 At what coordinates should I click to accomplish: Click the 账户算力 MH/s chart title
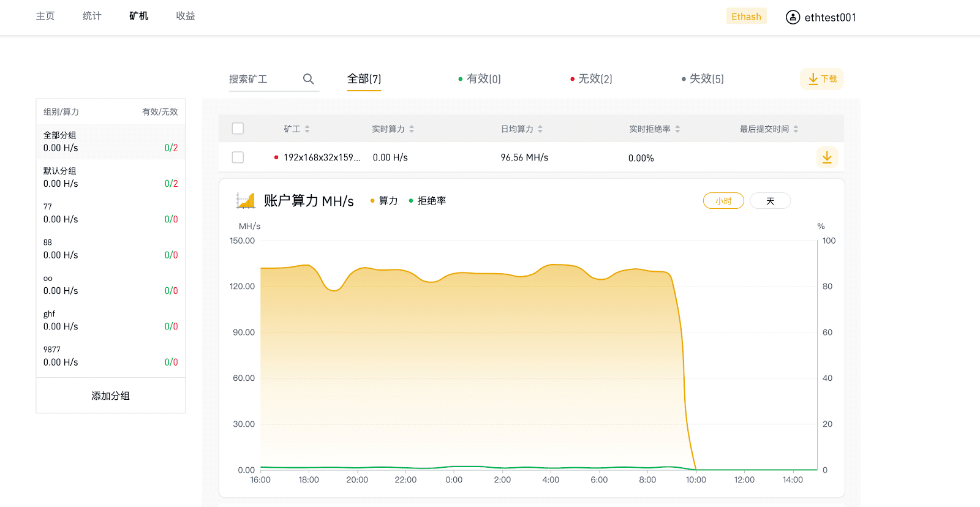click(309, 201)
